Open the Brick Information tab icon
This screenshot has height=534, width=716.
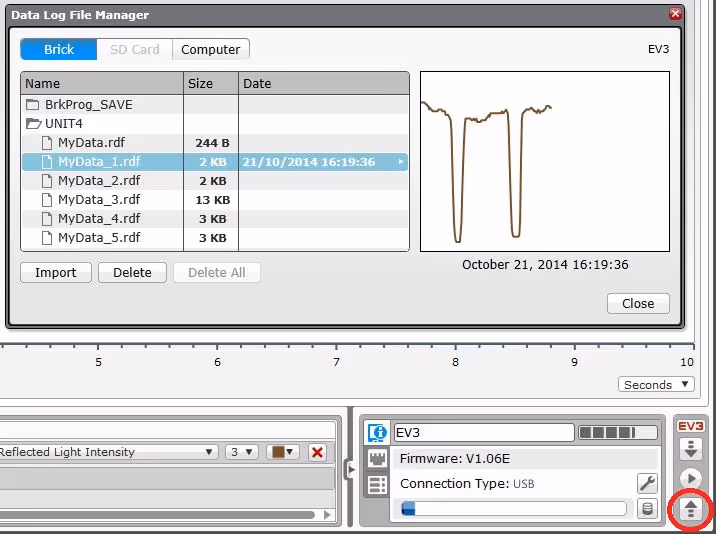(x=377, y=432)
